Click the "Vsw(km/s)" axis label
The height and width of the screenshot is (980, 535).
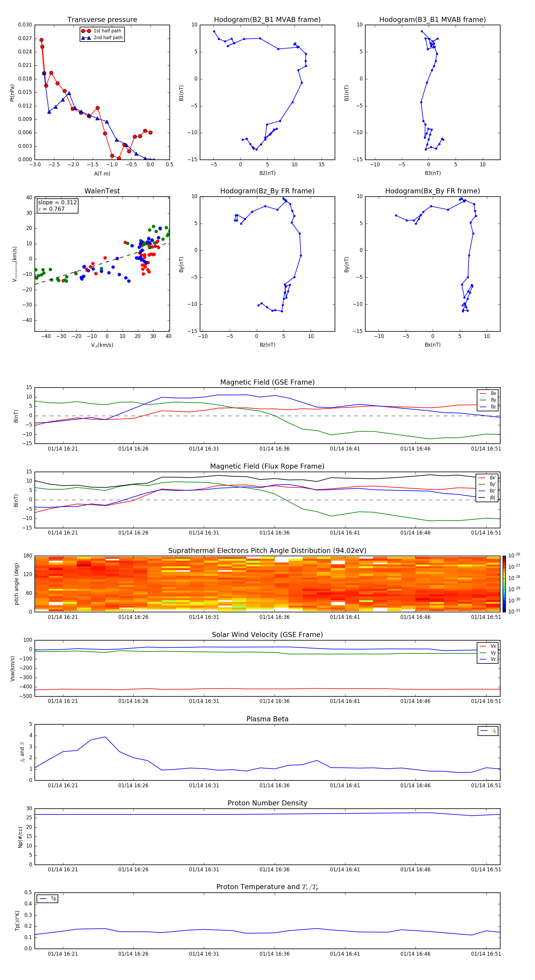coord(12,668)
